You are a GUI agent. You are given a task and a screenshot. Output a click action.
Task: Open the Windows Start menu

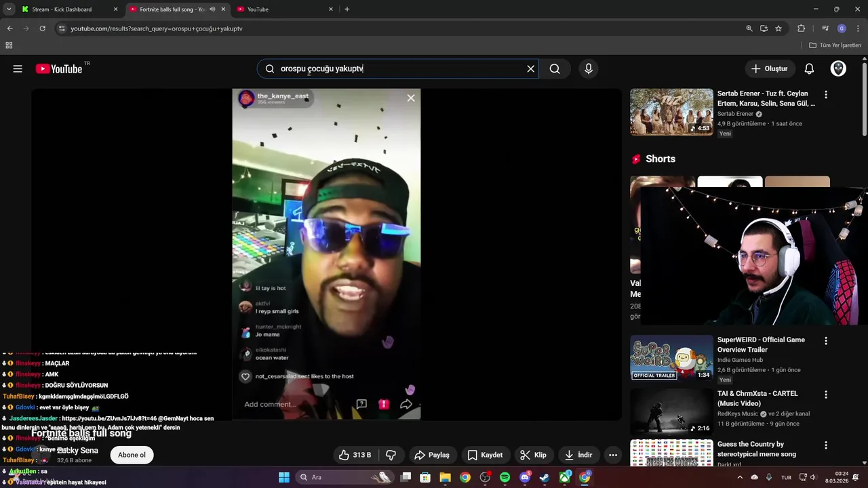284,477
